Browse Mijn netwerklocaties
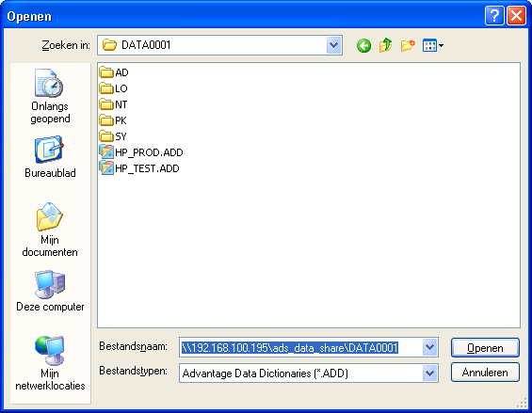 click(x=50, y=363)
